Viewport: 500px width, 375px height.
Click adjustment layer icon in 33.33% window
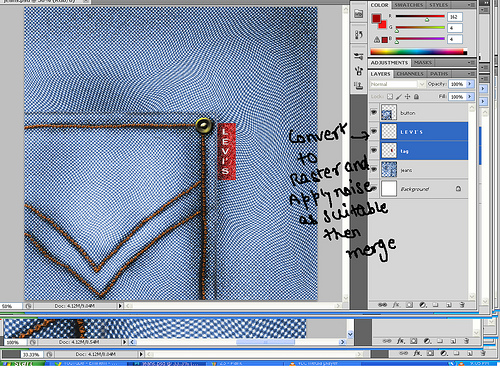coord(443,353)
